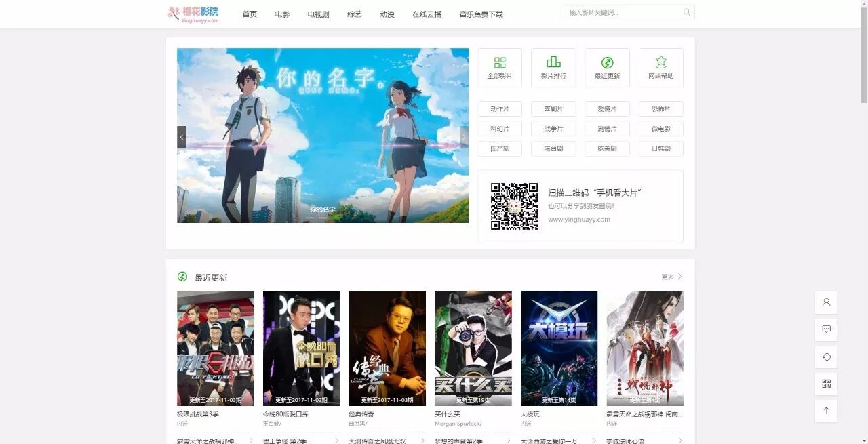Click 王自健/ cast text

pos(271,424)
